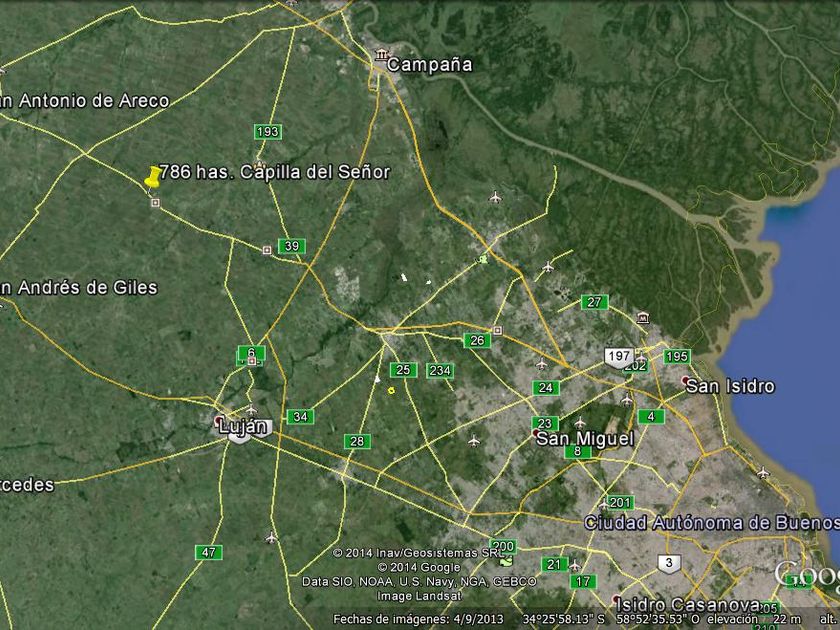The width and height of the screenshot is (840, 630).
Task: Select the route 28 road shield
Action: click(357, 441)
